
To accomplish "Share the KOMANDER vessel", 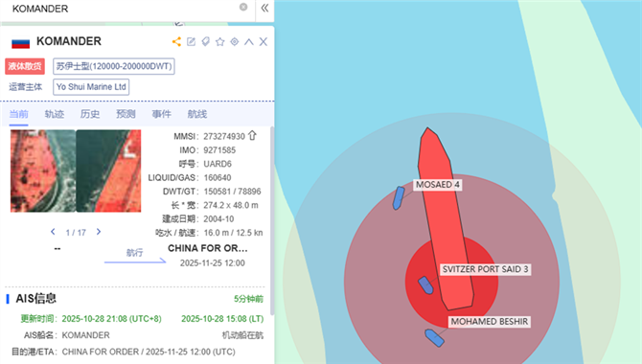I will pos(176,42).
